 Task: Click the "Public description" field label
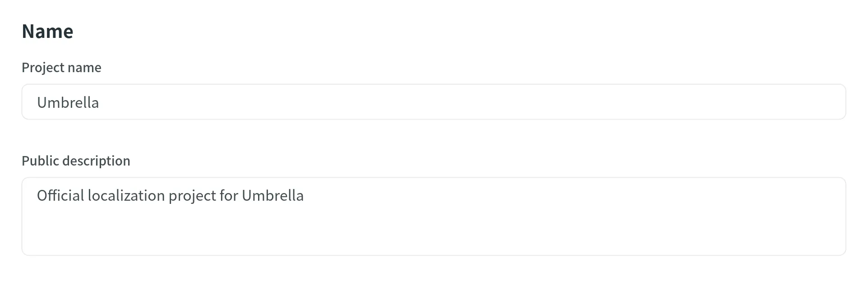pyautogui.click(x=76, y=161)
